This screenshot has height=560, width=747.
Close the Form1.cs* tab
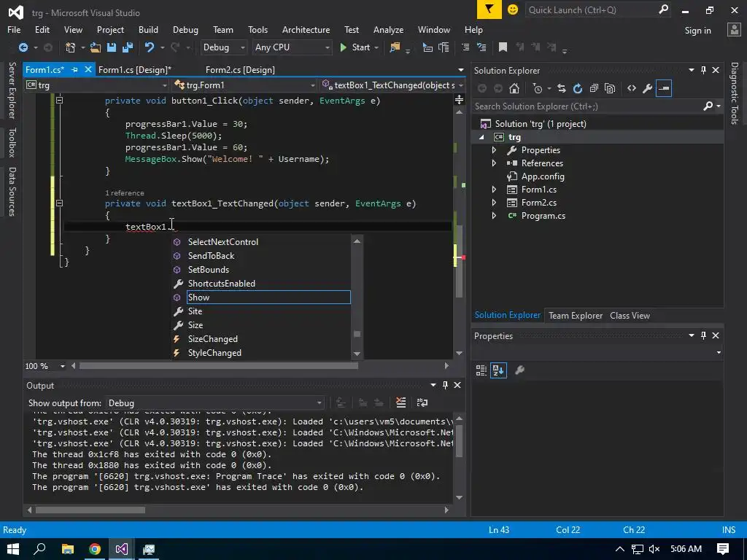coord(88,69)
